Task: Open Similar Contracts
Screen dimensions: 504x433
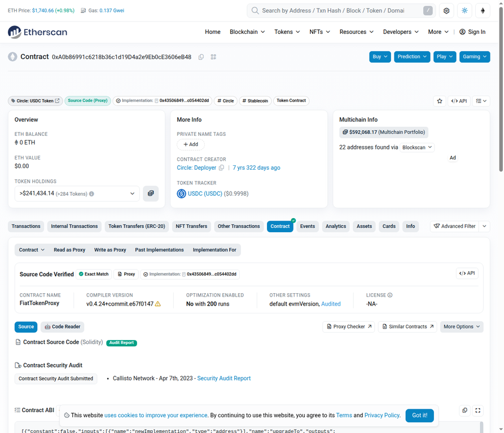Action: tap(407, 327)
